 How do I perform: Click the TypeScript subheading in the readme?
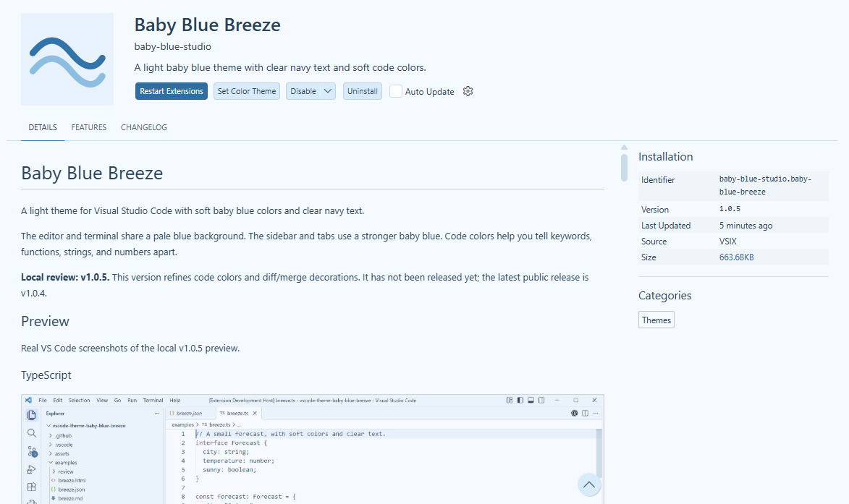tap(46, 375)
